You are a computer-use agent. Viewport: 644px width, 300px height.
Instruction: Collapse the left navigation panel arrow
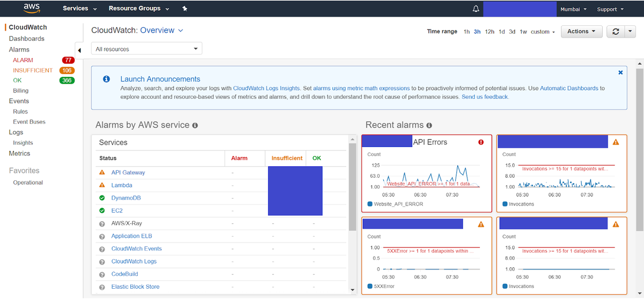tap(79, 50)
